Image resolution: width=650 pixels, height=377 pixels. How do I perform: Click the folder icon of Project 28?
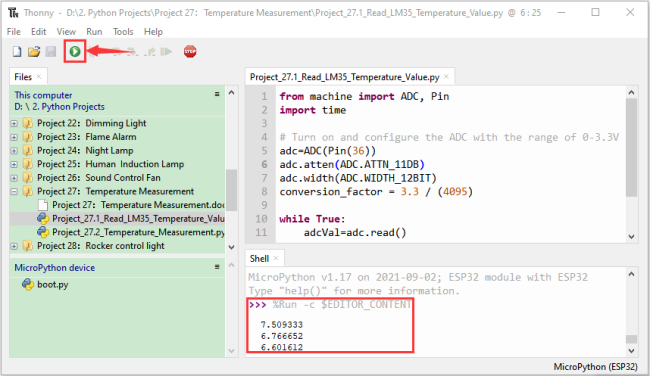click(x=28, y=246)
